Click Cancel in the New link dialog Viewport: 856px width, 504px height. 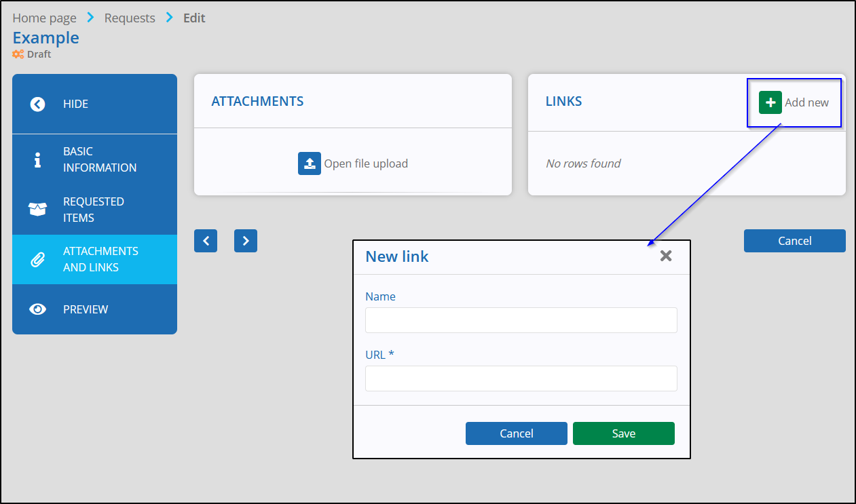click(517, 433)
